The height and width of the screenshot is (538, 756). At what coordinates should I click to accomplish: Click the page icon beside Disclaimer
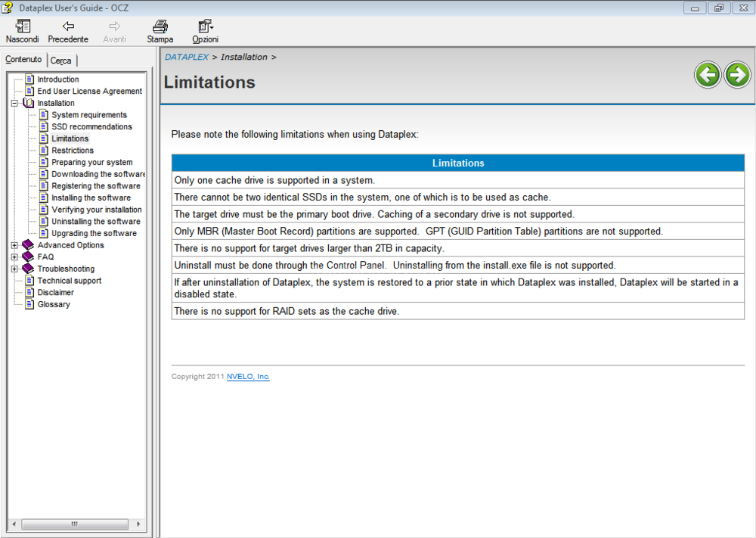pyautogui.click(x=30, y=292)
